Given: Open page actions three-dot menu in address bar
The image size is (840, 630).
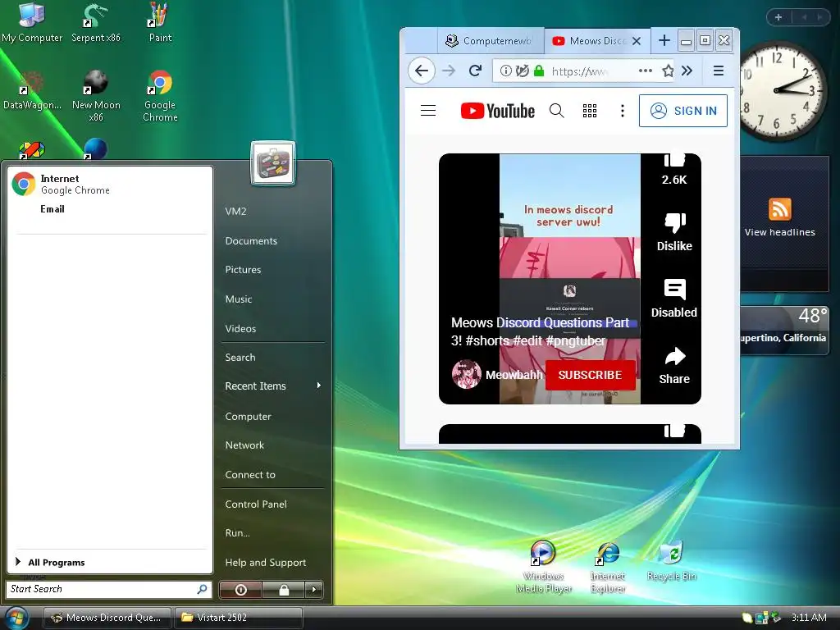Looking at the screenshot, I should point(645,71).
